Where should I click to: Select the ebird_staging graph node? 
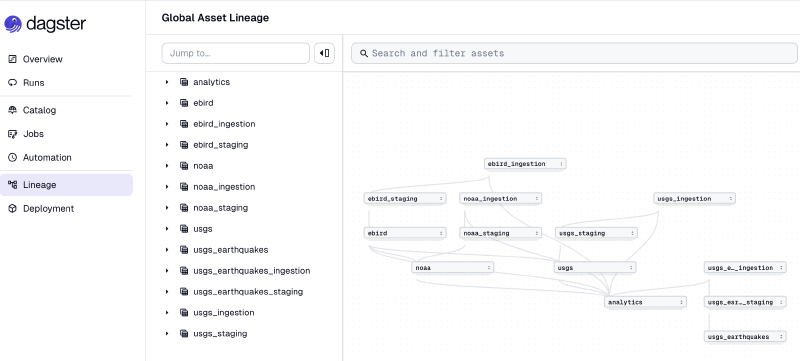pos(405,198)
